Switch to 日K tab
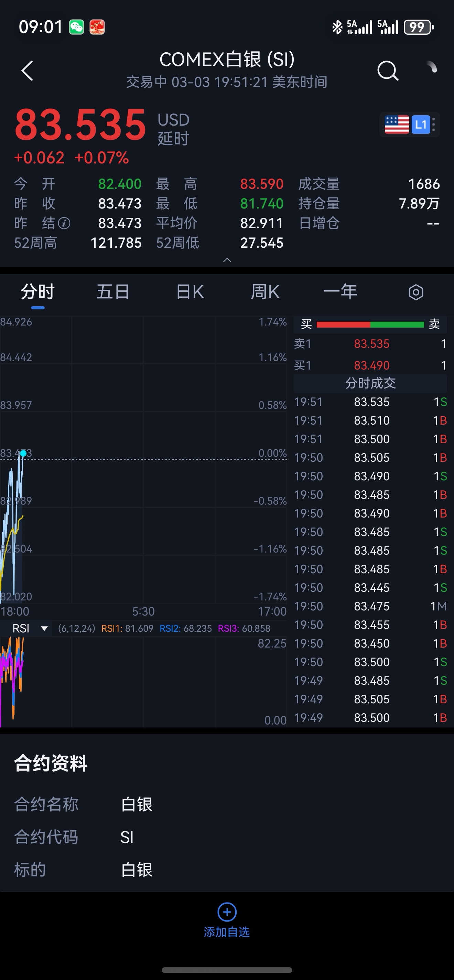Viewport: 454px width, 980px height. pos(190,292)
